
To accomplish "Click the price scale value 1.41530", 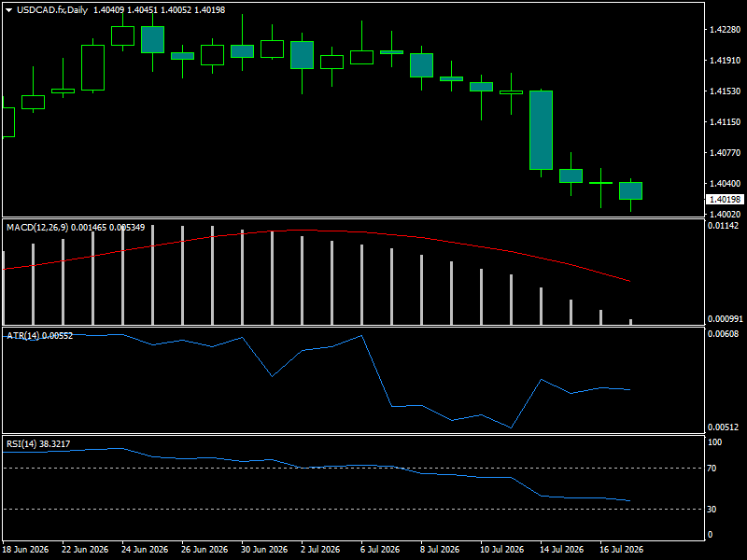I will tap(726, 91).
